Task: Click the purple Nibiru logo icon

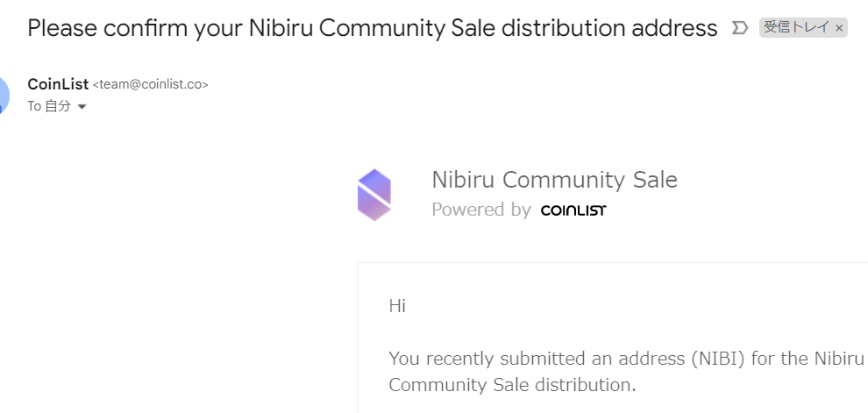Action: (x=374, y=195)
